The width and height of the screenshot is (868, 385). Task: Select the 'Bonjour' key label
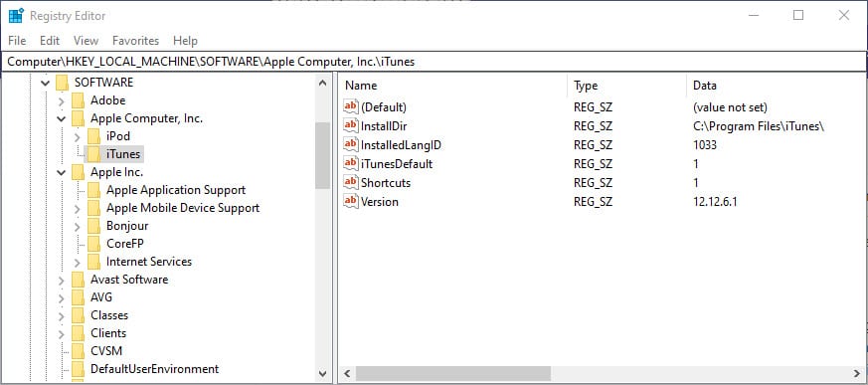coord(127,226)
